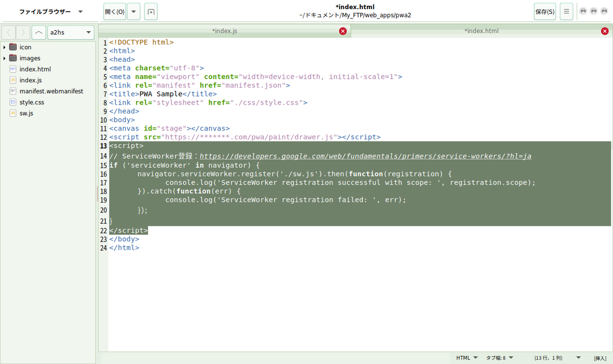The width and height of the screenshot is (613, 364).
Task: Go forward in file browser history
Action: 23,33
